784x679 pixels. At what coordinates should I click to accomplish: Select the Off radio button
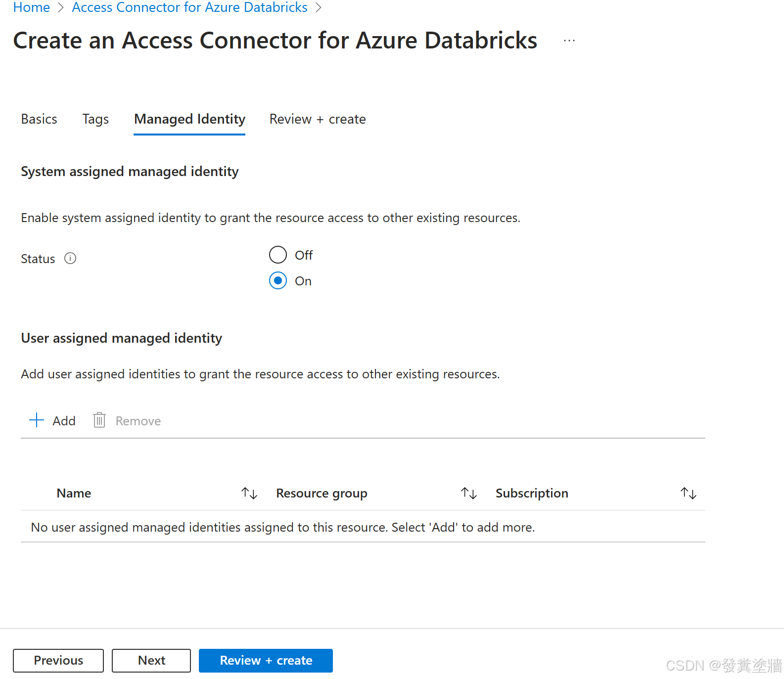click(278, 255)
